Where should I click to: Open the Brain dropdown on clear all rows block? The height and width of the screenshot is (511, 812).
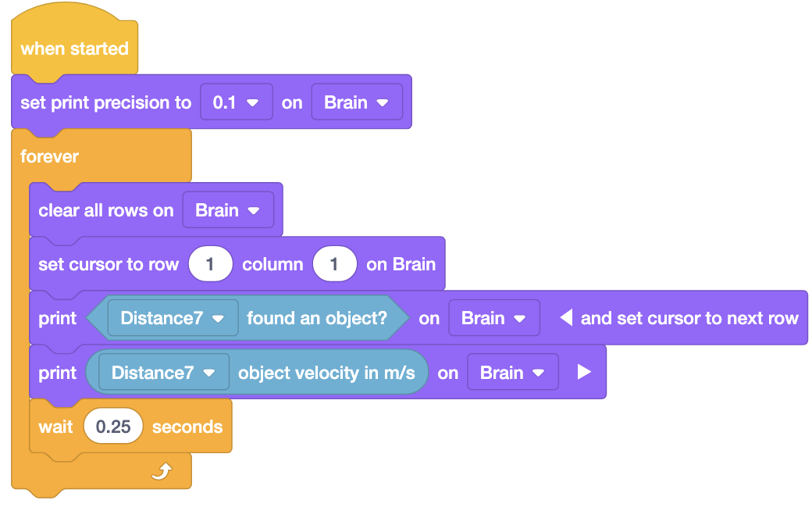[x=229, y=210]
